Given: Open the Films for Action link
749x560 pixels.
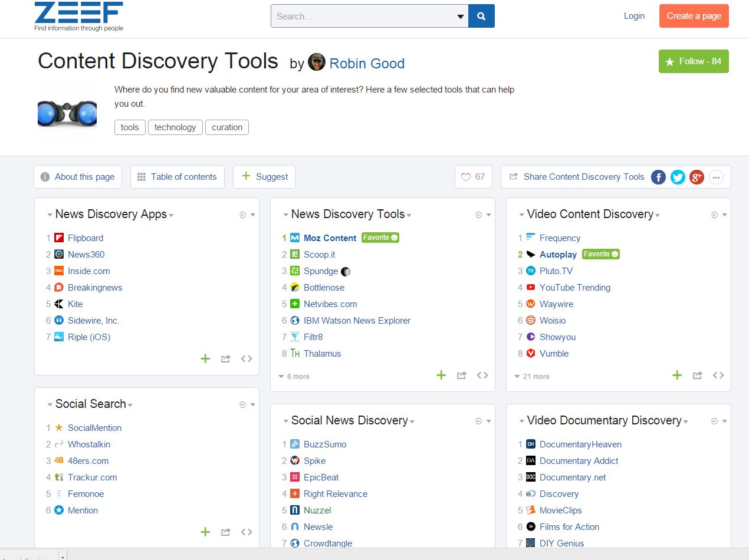Looking at the screenshot, I should (569, 527).
